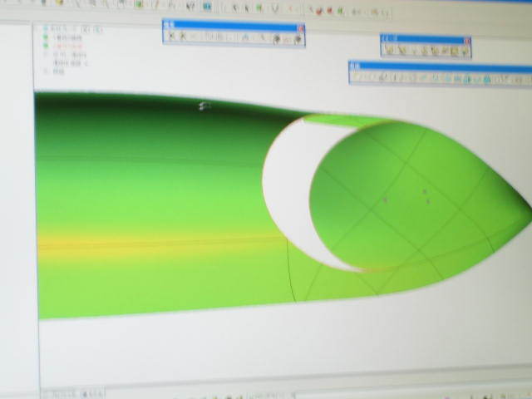This screenshot has height=399, width=532.
Task: Click the first icon in the top-center floating toolbar
Action: pos(171,37)
